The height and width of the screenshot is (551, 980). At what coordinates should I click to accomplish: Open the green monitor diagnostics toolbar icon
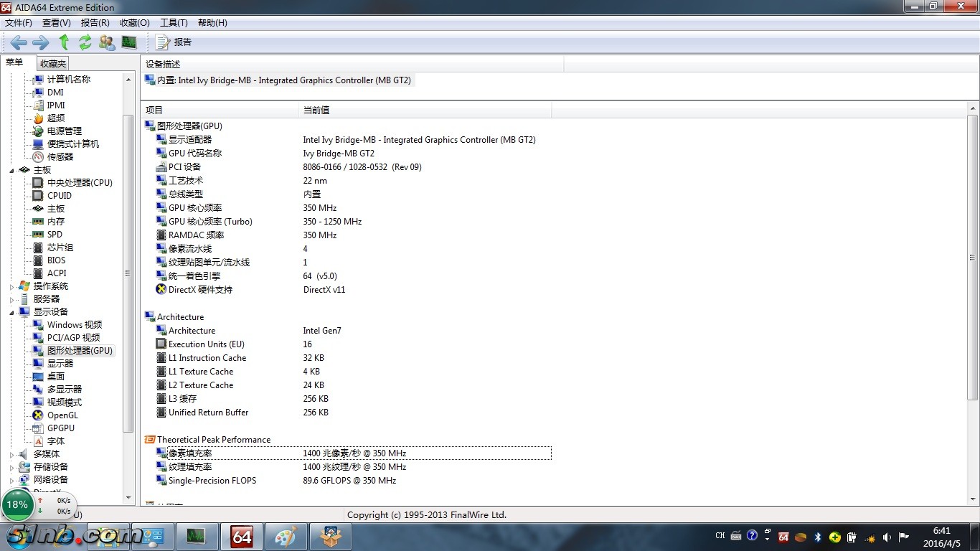(129, 42)
